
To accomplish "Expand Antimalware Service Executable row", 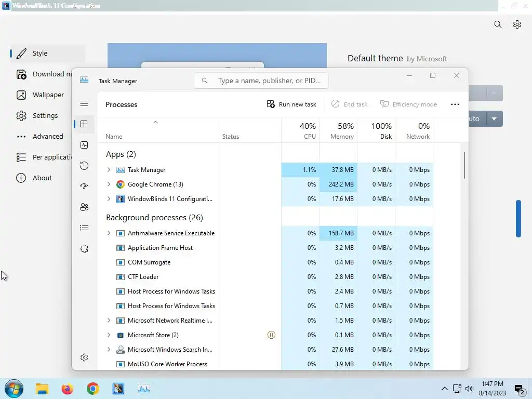I will [109, 233].
